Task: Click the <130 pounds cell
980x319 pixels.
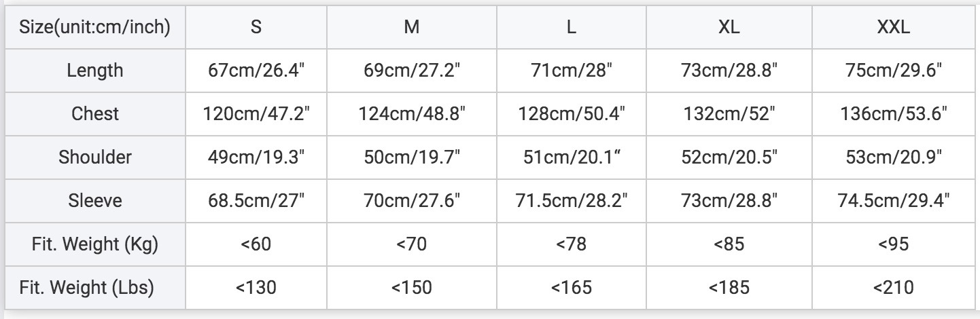Action: pyautogui.click(x=256, y=287)
